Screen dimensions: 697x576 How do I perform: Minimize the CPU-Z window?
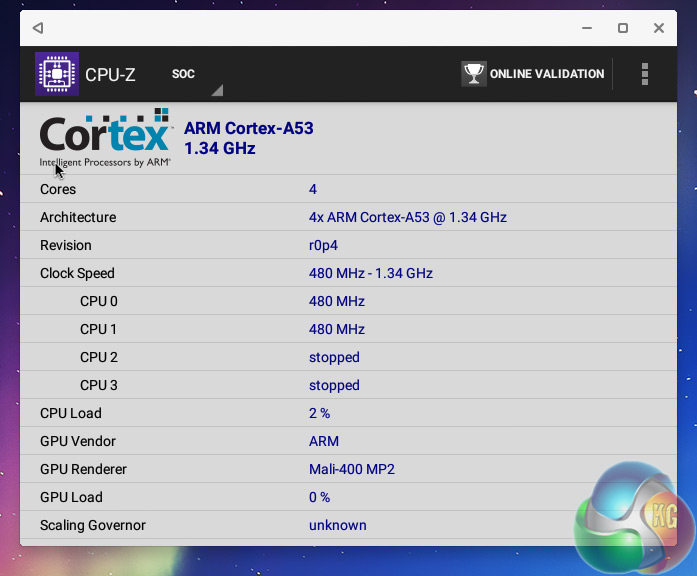tap(586, 28)
